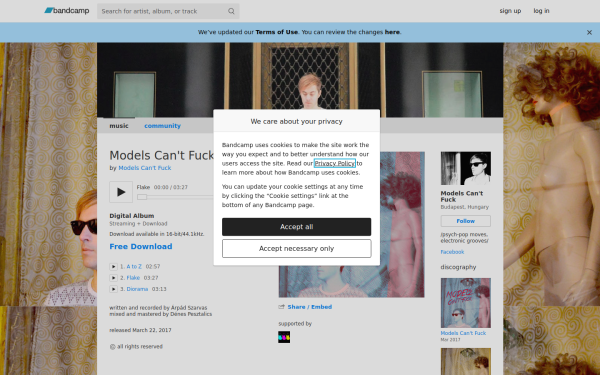Play track 1 A to Z
The width and height of the screenshot is (600, 375).
[113, 267]
